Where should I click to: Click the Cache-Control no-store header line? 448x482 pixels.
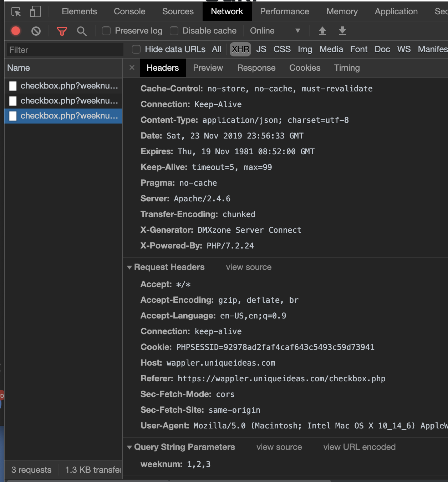(x=257, y=89)
